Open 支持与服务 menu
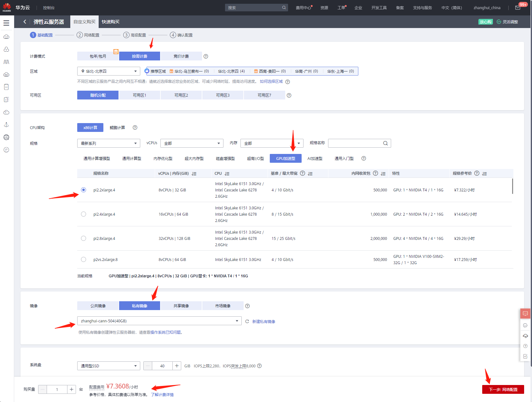Viewport: 532px width, 402px height. click(422, 8)
